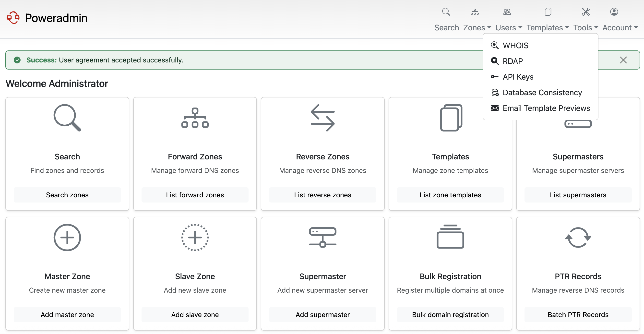The height and width of the screenshot is (334, 644).
Task: Click the dotted plus icon on the Slave Zone card
Action: (x=195, y=238)
